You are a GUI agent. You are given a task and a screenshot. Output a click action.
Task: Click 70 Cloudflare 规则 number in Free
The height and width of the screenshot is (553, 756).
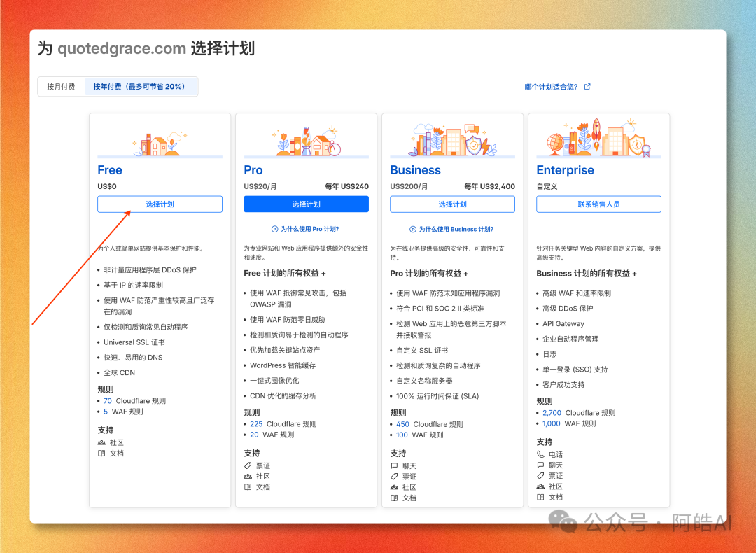click(108, 400)
